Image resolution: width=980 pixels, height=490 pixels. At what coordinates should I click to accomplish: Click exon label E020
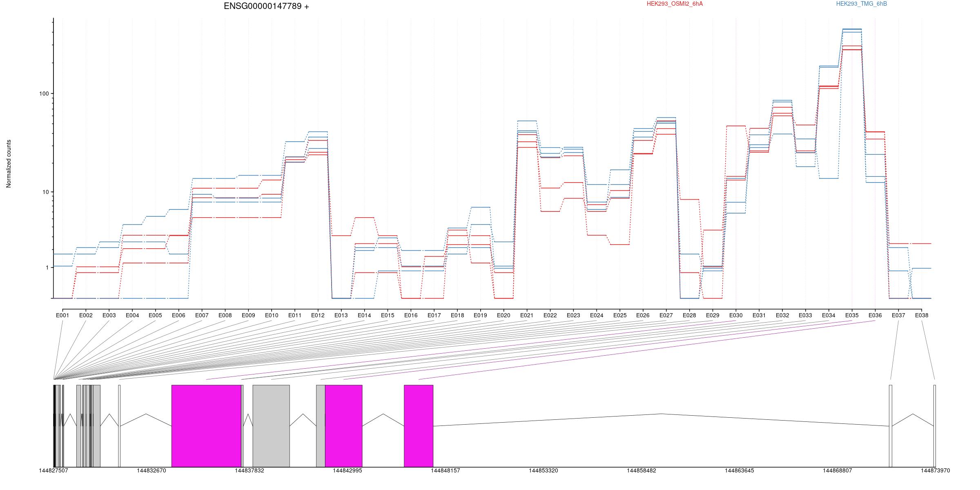[503, 315]
